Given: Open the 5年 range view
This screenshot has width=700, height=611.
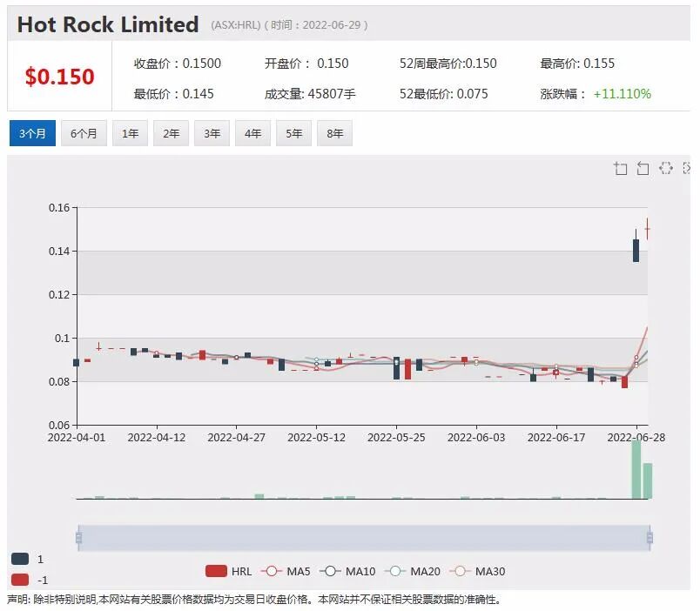Looking at the screenshot, I should click(x=293, y=133).
